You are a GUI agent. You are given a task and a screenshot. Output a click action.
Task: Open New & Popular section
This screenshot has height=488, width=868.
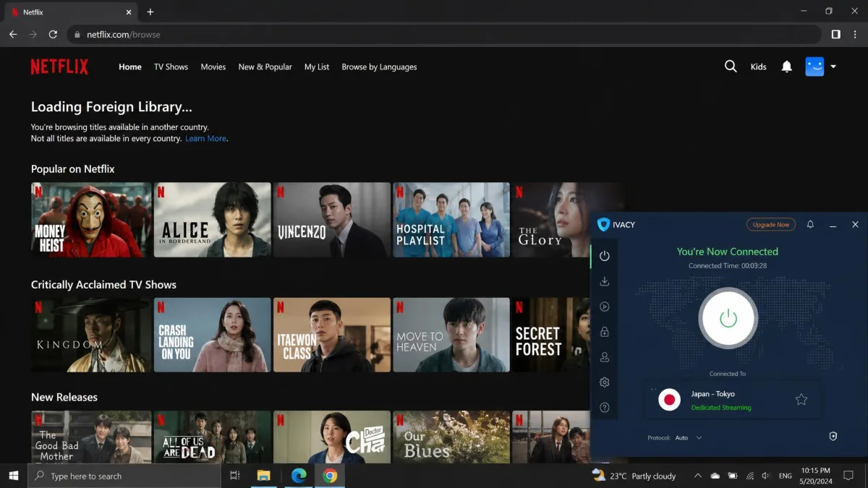(265, 67)
